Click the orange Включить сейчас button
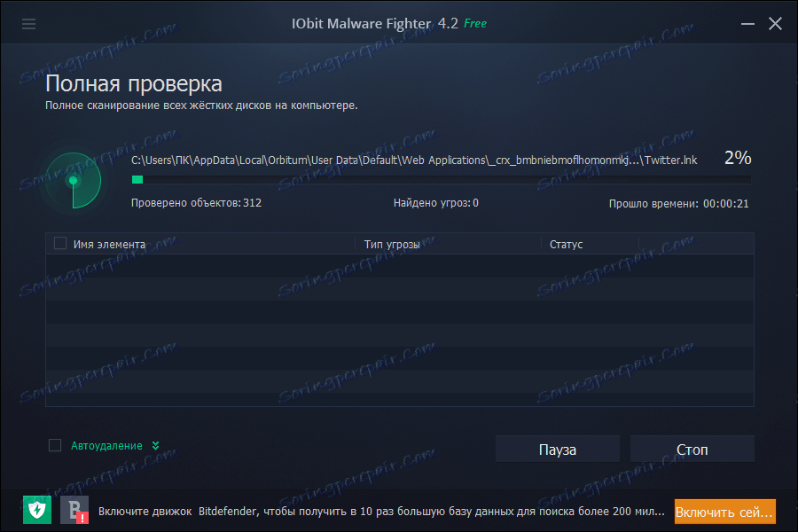Image resolution: width=798 pixels, height=532 pixels. [x=724, y=512]
